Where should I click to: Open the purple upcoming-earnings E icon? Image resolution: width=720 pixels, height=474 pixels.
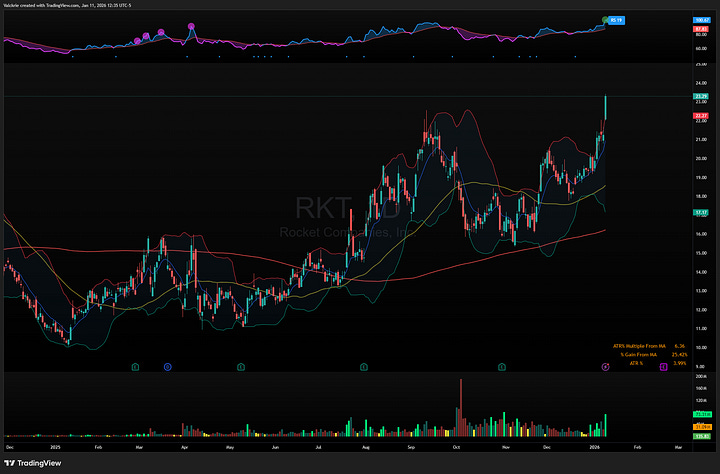coord(663,367)
